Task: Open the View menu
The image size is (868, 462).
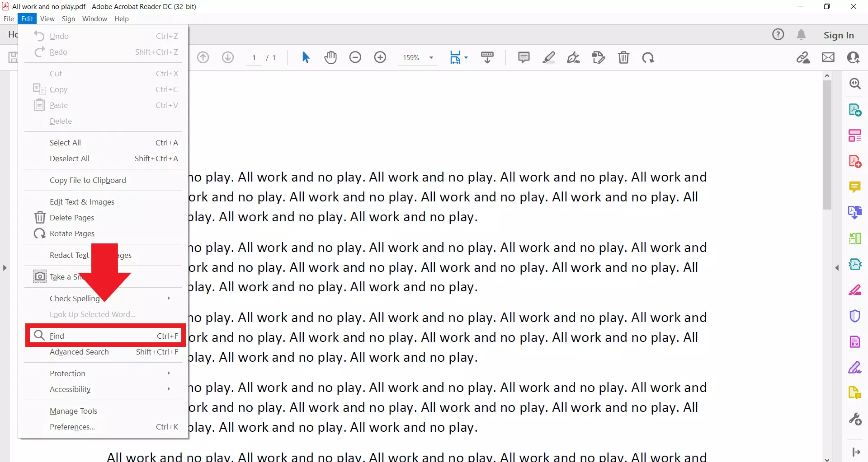Action: coord(47,19)
